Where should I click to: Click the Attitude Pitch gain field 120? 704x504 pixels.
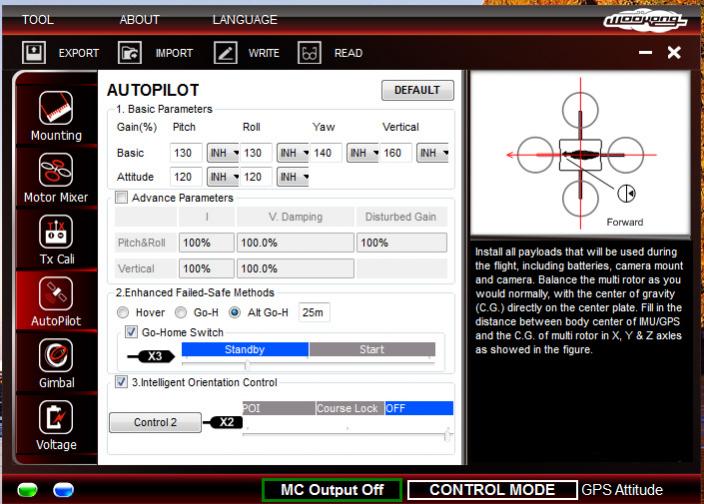tap(186, 177)
